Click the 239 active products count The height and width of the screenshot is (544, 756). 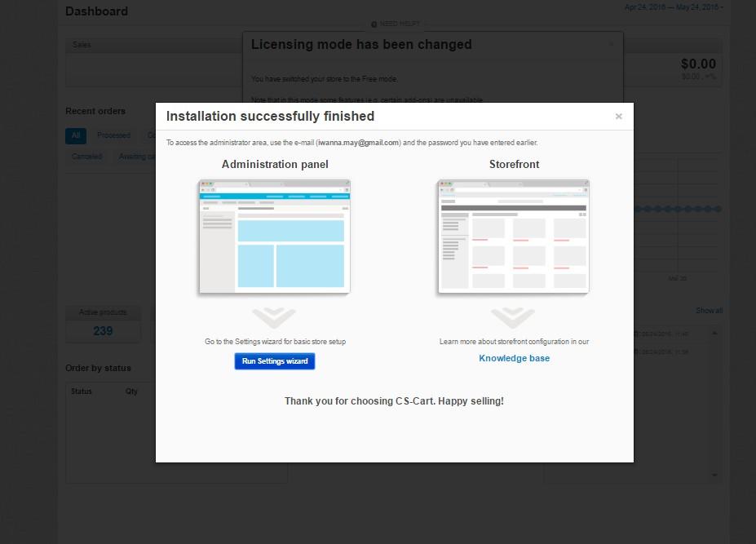tap(103, 331)
